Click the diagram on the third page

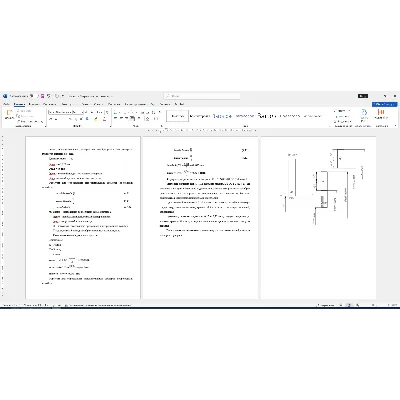coord(323,186)
